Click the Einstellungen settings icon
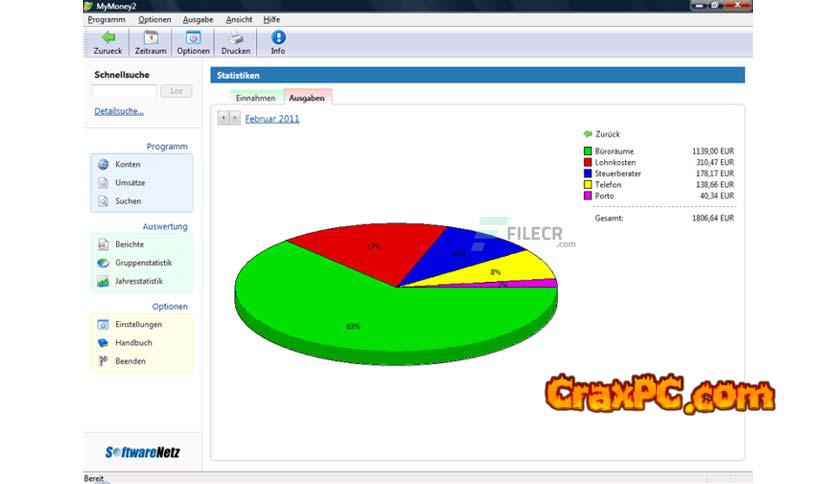Screen dimensions: 836x484 coord(103,325)
